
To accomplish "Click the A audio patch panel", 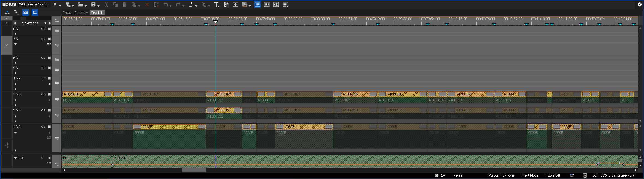I will tap(7, 23).
